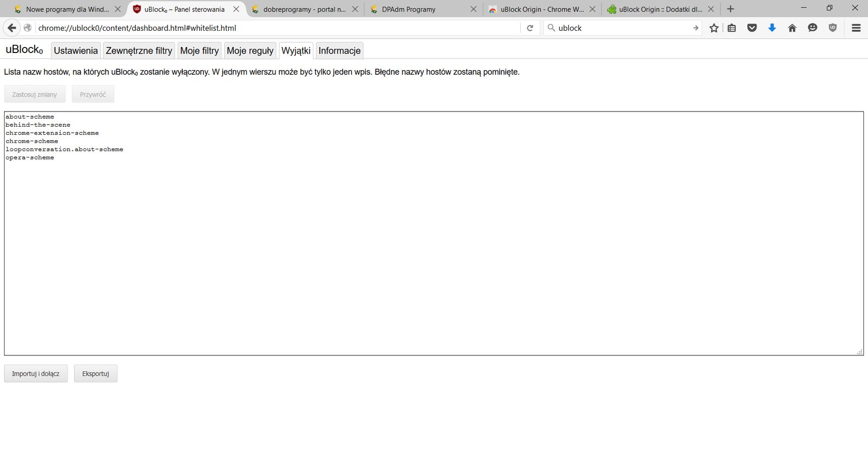The width and height of the screenshot is (868, 466).
Task: Click the uBlock₀ title in the dashboard
Action: pyautogui.click(x=24, y=50)
